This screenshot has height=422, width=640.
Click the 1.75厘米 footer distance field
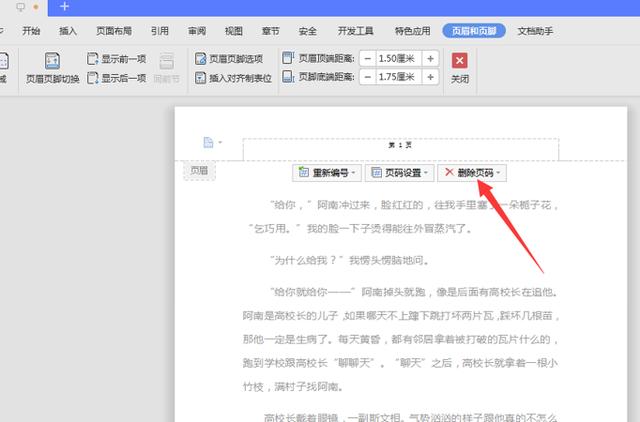click(x=398, y=77)
